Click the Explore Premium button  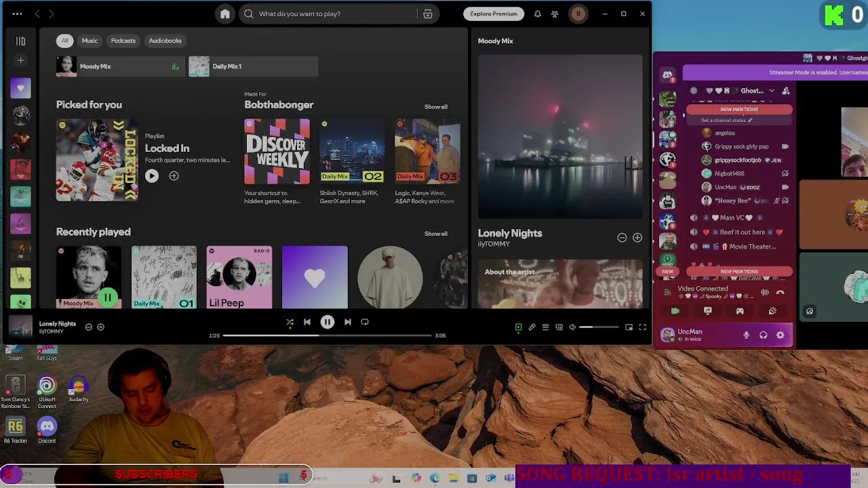(x=494, y=14)
